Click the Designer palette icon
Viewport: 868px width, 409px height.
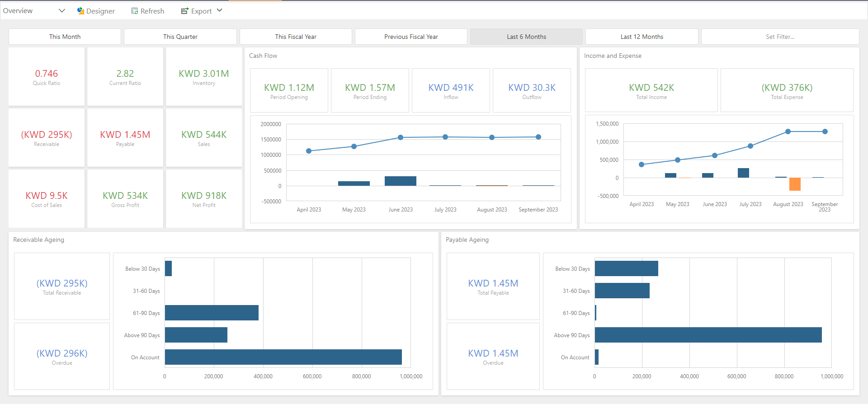click(80, 11)
